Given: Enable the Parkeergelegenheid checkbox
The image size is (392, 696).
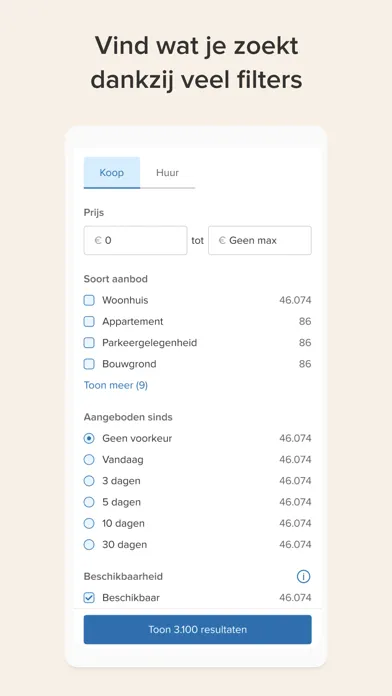Looking at the screenshot, I should (89, 343).
